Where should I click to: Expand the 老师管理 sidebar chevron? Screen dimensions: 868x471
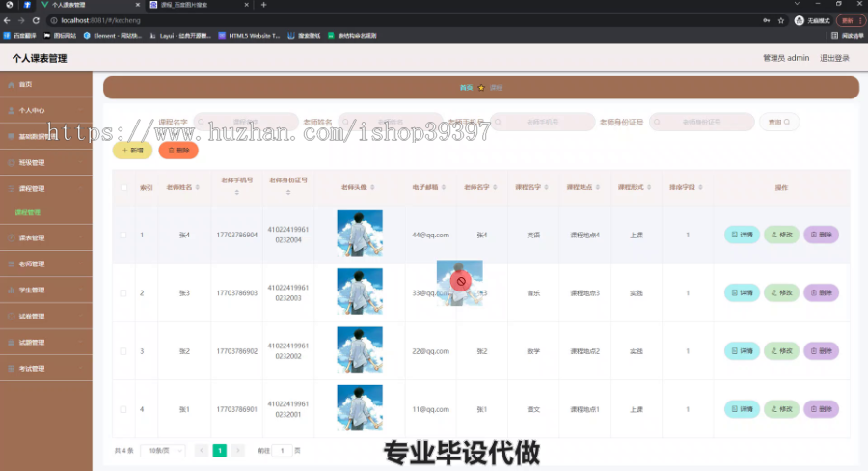[81, 263]
